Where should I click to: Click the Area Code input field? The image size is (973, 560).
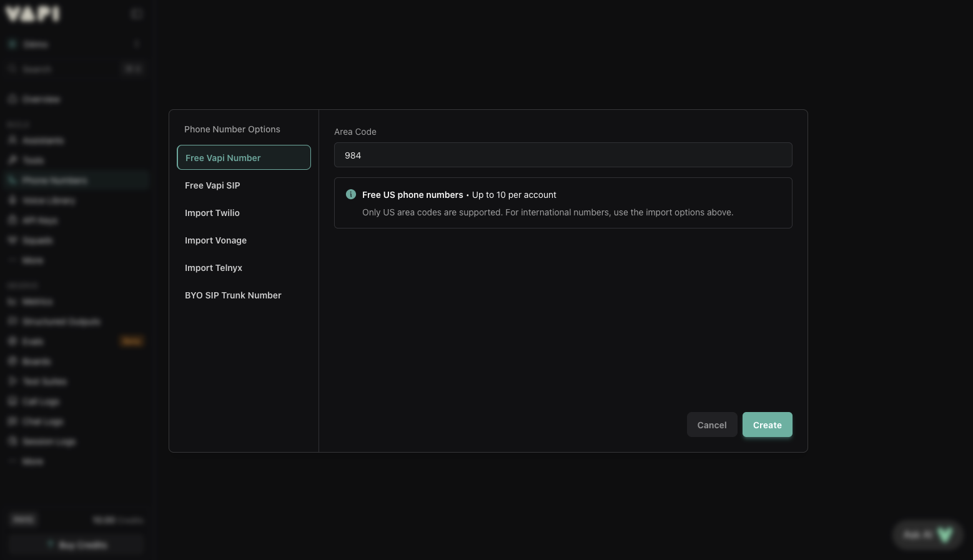pos(563,155)
